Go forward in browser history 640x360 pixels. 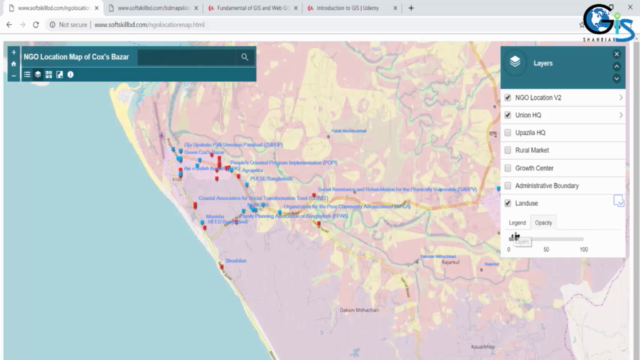pos(22,25)
